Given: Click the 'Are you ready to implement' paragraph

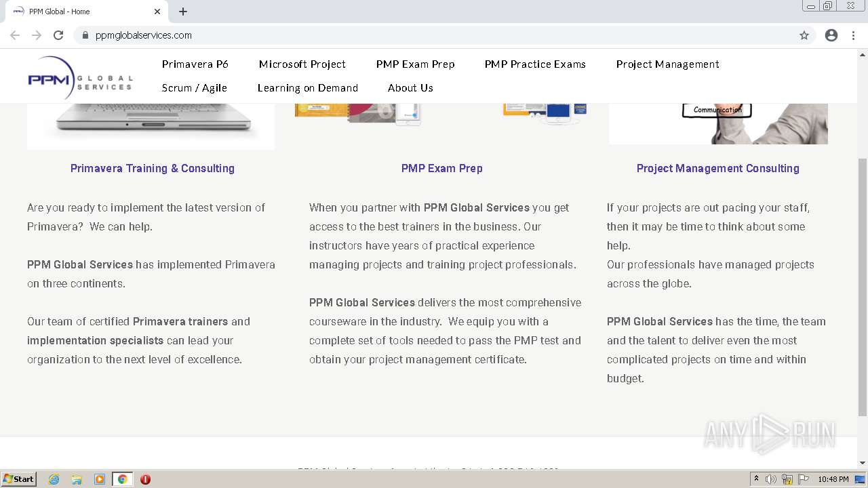Looking at the screenshot, I should click(x=146, y=217).
